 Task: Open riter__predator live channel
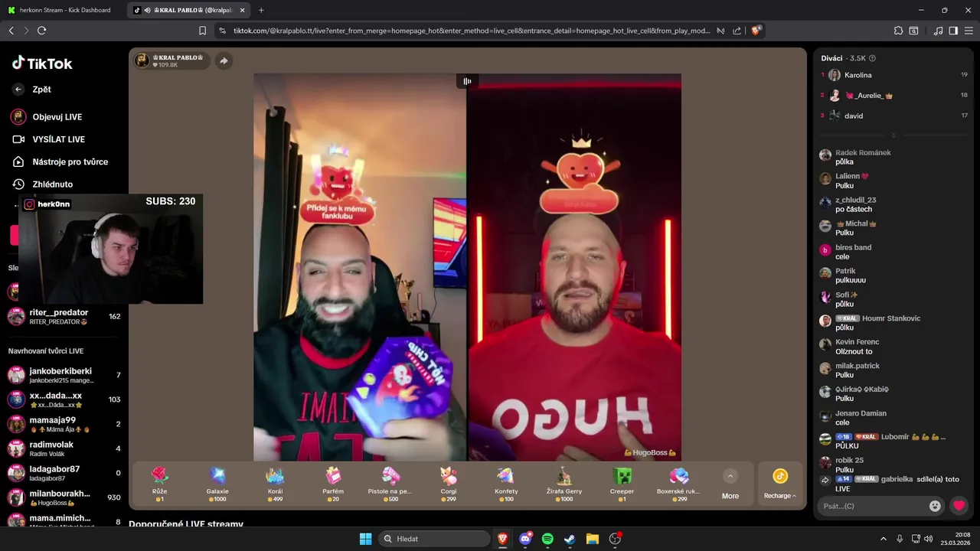64,316
